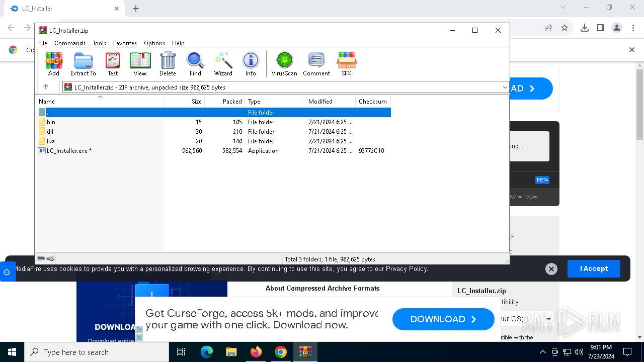Open the Tools menu
The width and height of the screenshot is (644, 362).
[x=99, y=43]
